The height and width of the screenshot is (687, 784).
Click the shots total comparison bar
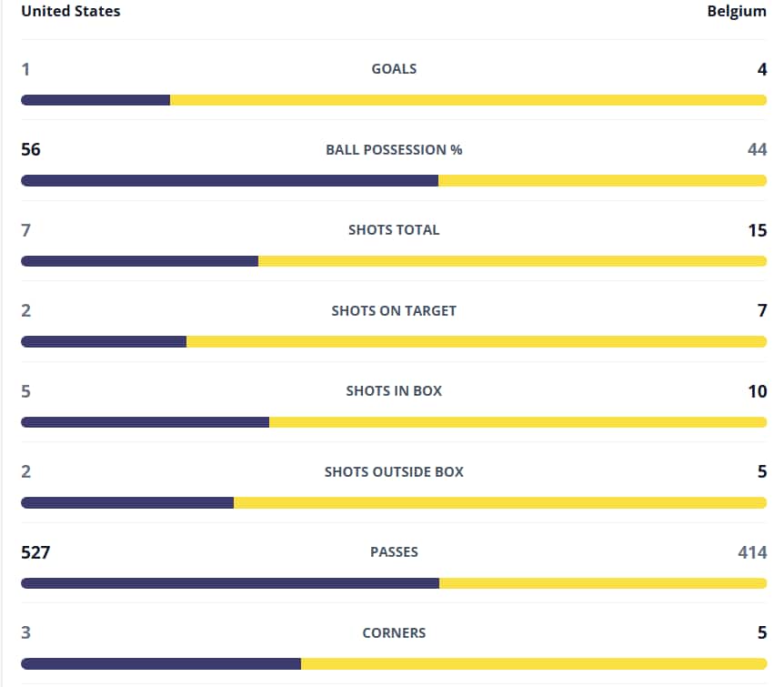pyautogui.click(x=394, y=261)
